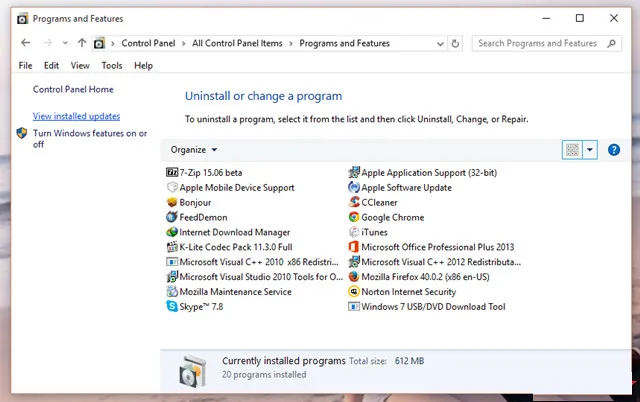Click the Norton Internet Security icon
The height and width of the screenshot is (402, 640).
click(x=353, y=292)
